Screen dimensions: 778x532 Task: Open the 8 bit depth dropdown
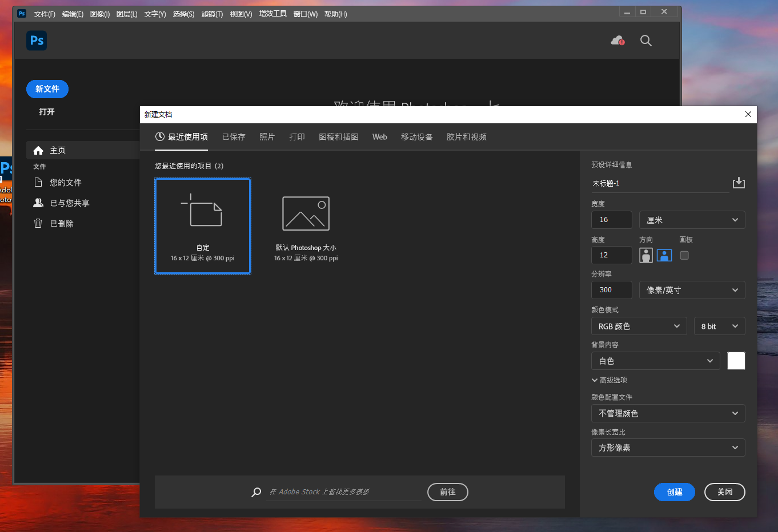click(x=719, y=326)
